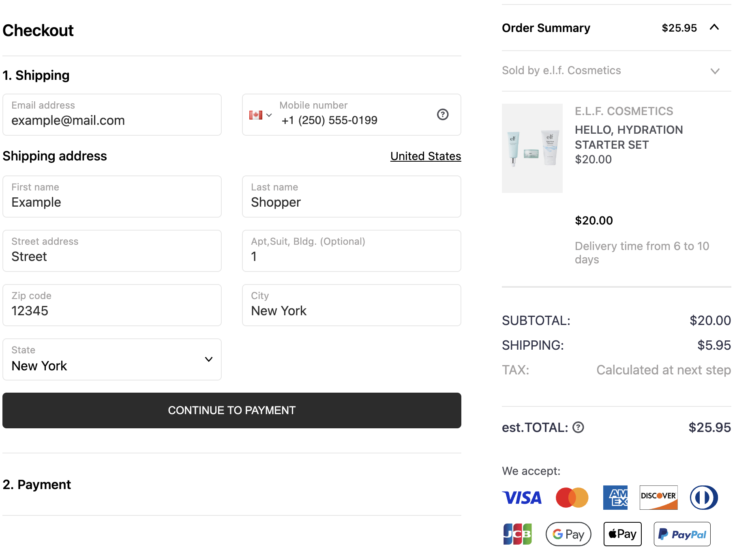Click the JCB card logo
The image size is (737, 560).
tap(517, 534)
